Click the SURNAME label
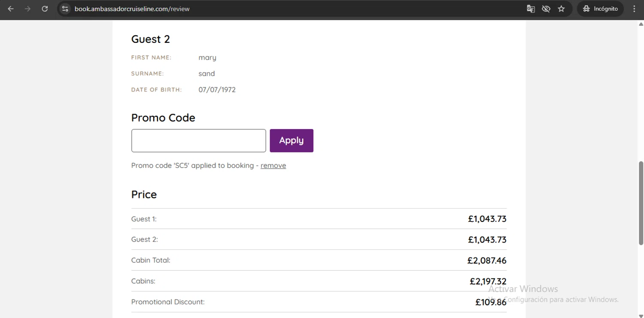 coord(147,73)
